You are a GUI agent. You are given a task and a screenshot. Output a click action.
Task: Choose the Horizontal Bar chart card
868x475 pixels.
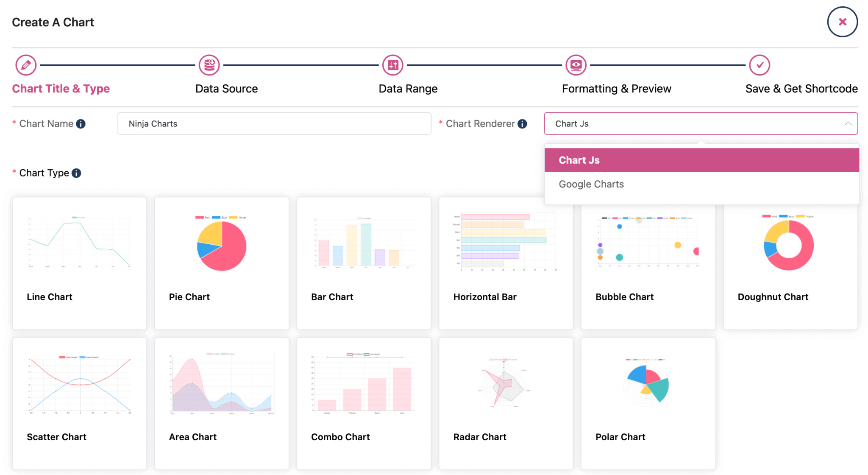pos(506,263)
